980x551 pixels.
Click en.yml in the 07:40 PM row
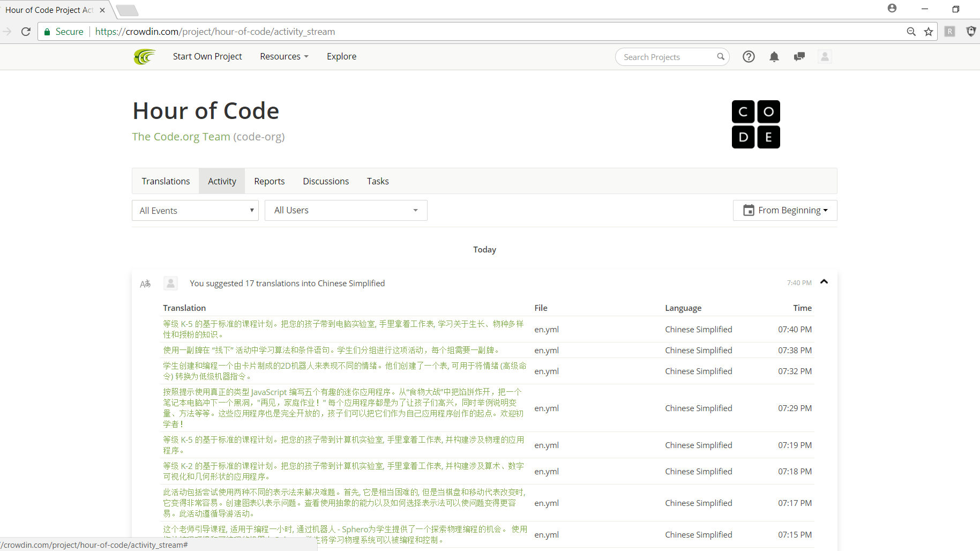pyautogui.click(x=547, y=329)
